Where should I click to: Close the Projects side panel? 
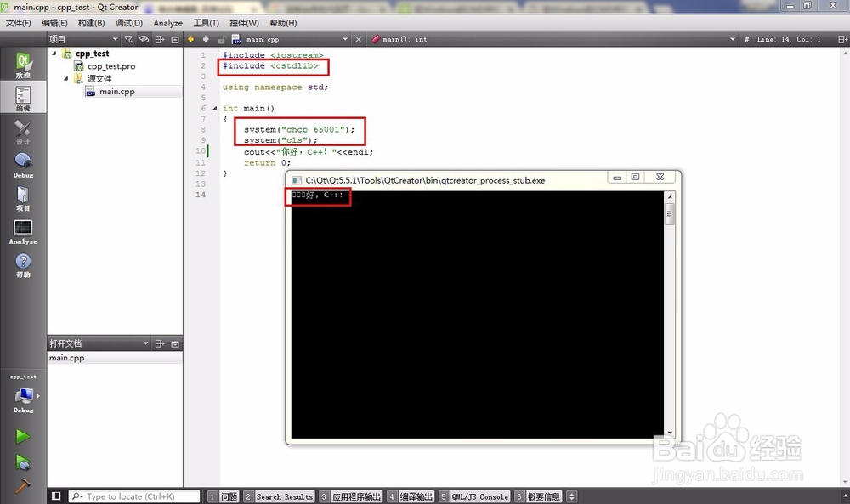(x=175, y=39)
